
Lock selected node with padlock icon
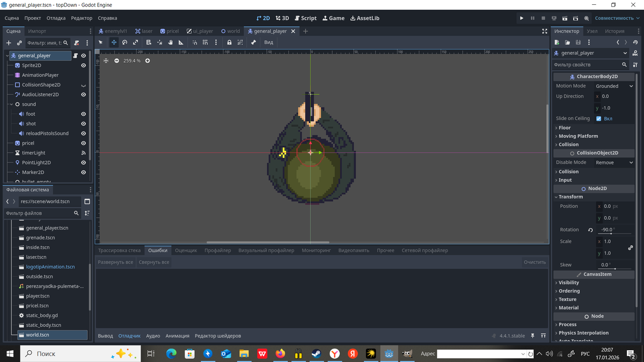coord(229,42)
